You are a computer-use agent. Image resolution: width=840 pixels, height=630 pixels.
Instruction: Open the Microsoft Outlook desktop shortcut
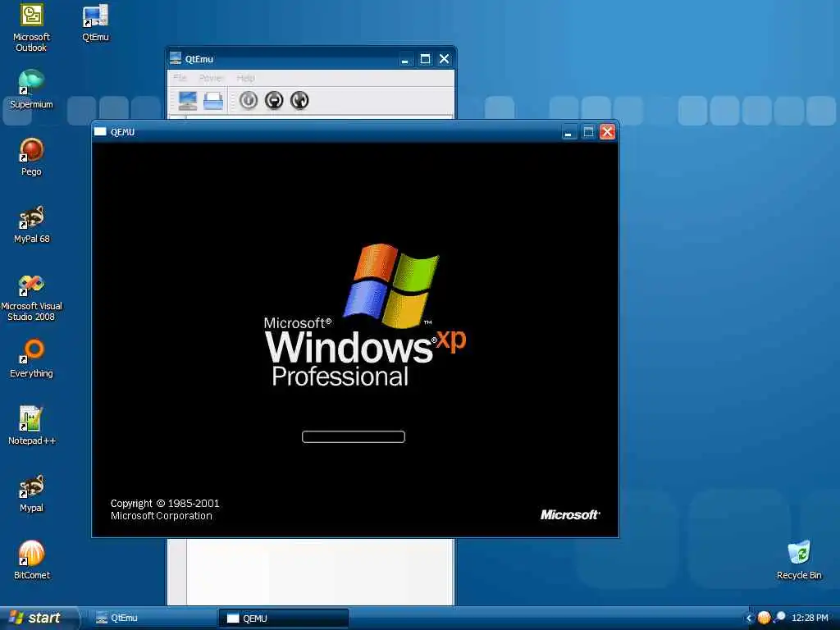[31, 28]
